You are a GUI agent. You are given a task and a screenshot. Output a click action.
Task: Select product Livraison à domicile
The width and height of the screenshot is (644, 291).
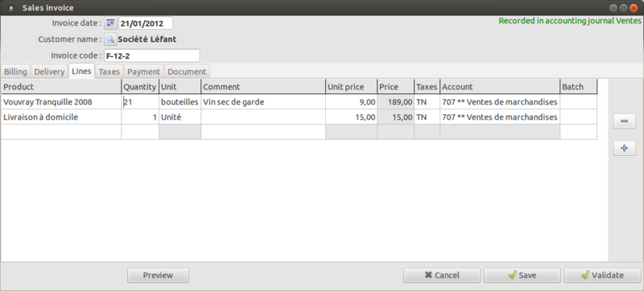[61, 117]
